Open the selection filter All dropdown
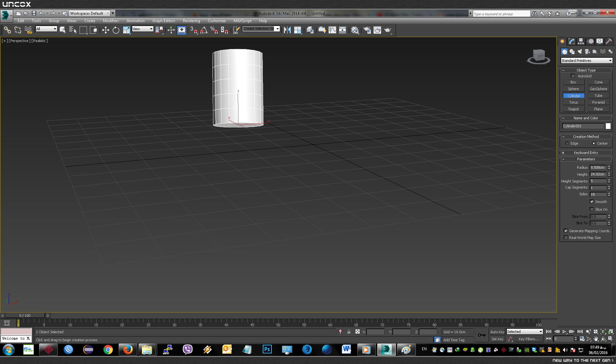 point(46,29)
